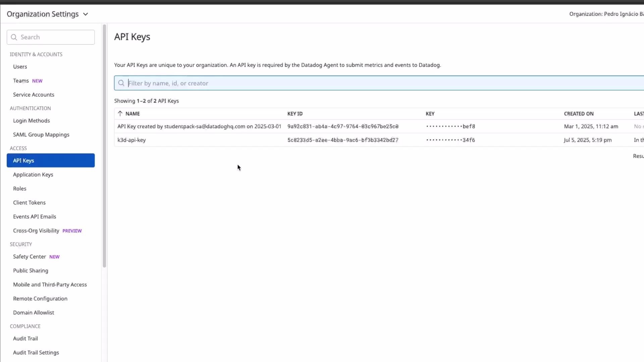Click the Organization name at top right
644x362 pixels.
click(606, 14)
